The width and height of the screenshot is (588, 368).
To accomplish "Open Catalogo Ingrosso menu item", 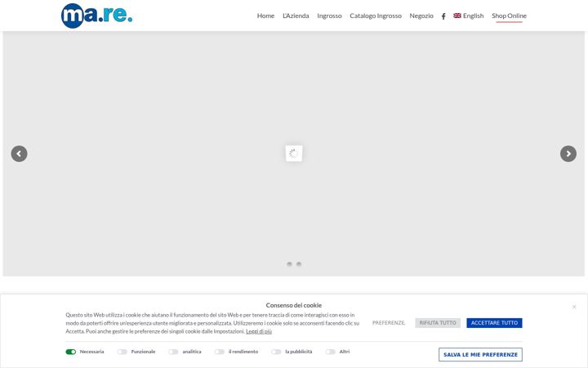I will click(x=376, y=16).
